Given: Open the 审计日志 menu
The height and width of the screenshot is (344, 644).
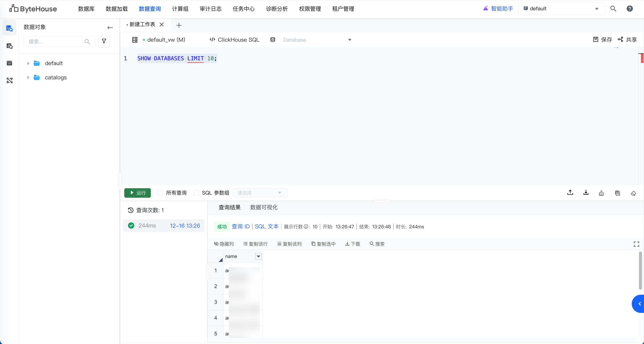Looking at the screenshot, I should coord(210,9).
